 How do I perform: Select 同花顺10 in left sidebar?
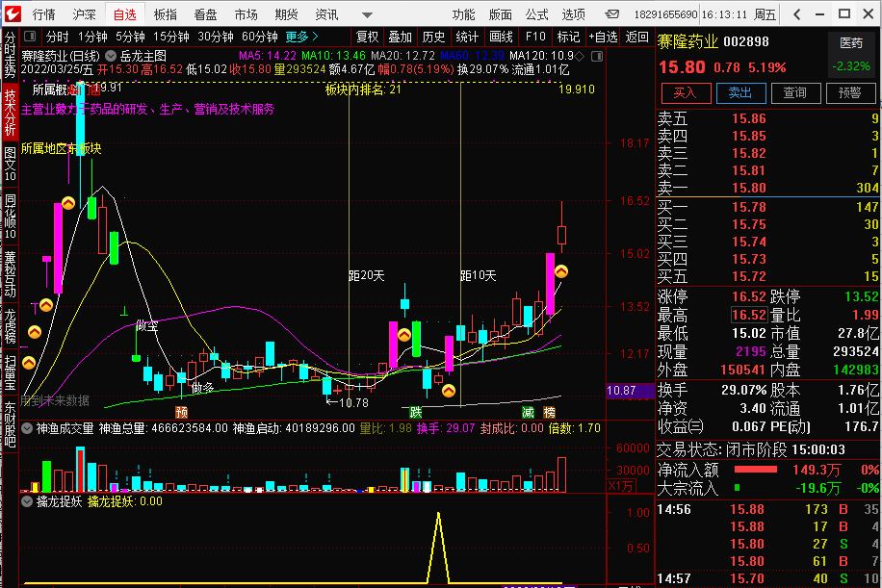pyautogui.click(x=11, y=217)
